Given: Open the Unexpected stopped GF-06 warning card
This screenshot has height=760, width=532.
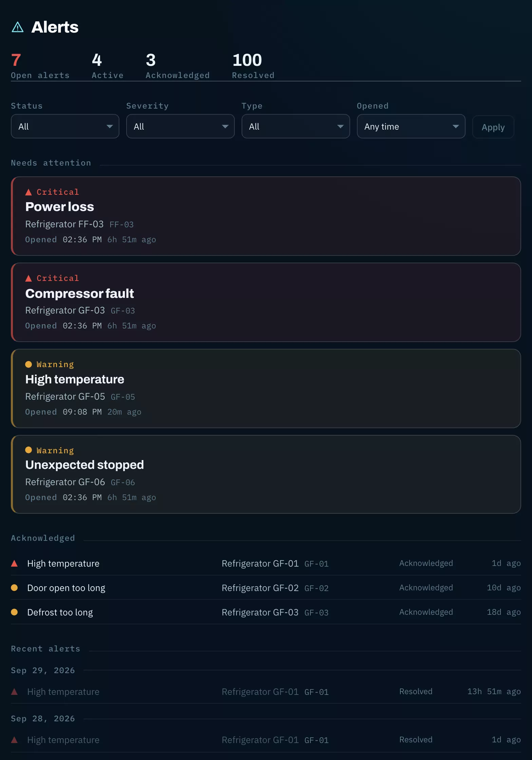Looking at the screenshot, I should pos(266,474).
